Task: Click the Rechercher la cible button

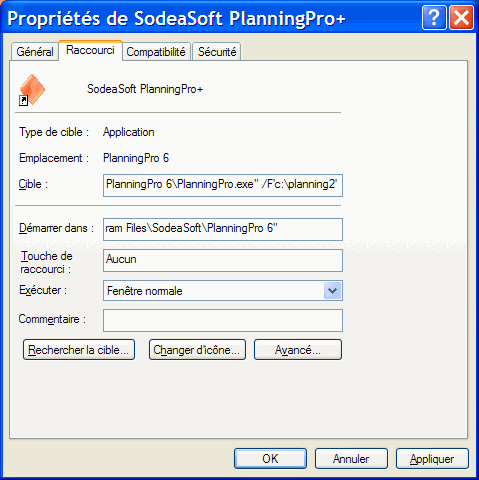Action: pos(79,350)
